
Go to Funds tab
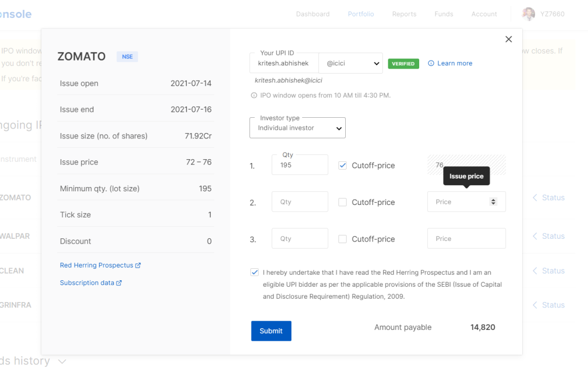444,14
